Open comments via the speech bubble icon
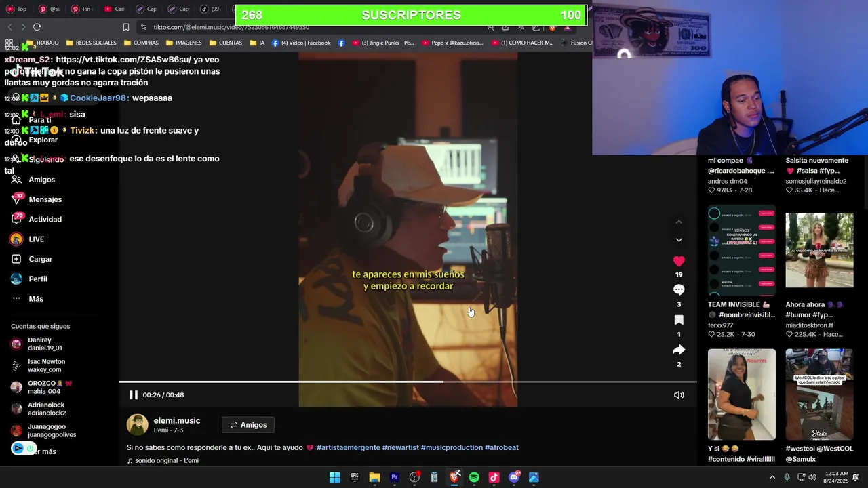Screen dimensions: 868x488 tap(679, 290)
